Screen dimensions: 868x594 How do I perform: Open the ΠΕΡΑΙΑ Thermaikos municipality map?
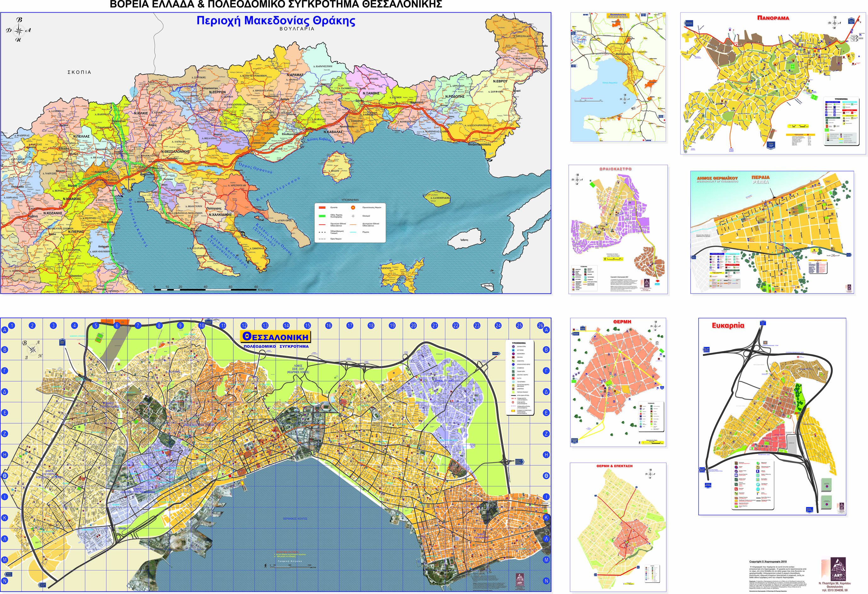click(x=772, y=232)
